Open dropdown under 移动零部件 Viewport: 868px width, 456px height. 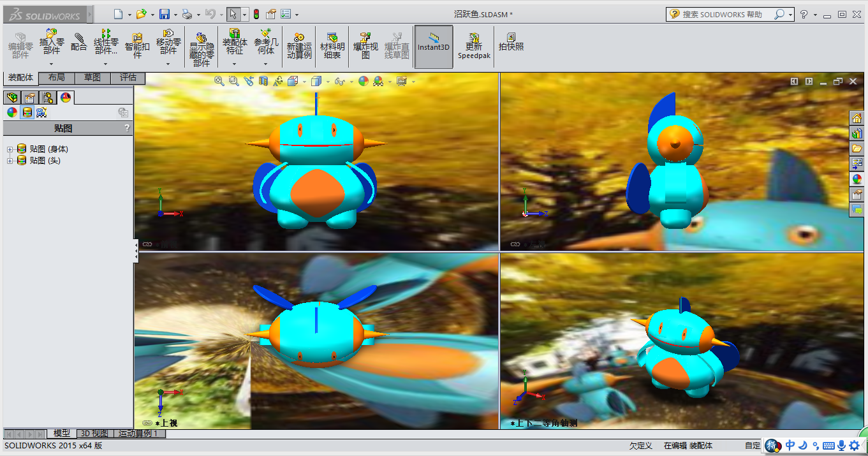[x=168, y=64]
